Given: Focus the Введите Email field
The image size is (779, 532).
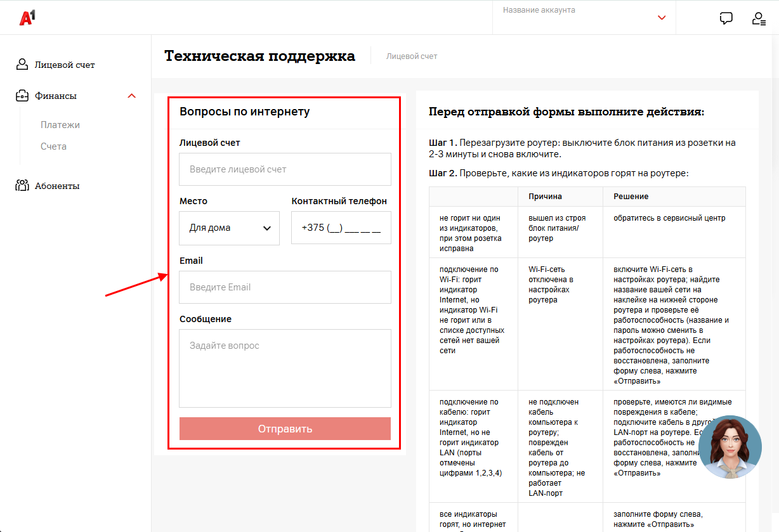Looking at the screenshot, I should pyautogui.click(x=285, y=287).
